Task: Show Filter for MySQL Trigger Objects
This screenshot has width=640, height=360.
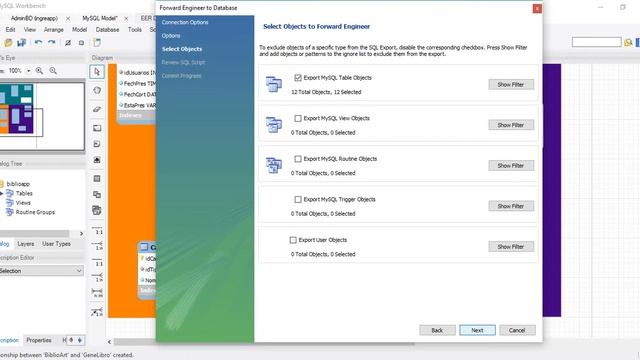Action: (511, 206)
